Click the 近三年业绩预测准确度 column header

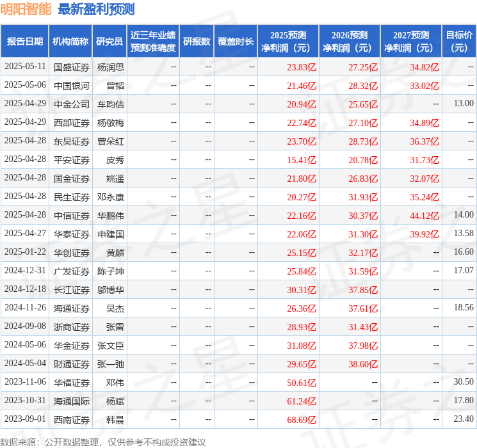click(x=153, y=42)
